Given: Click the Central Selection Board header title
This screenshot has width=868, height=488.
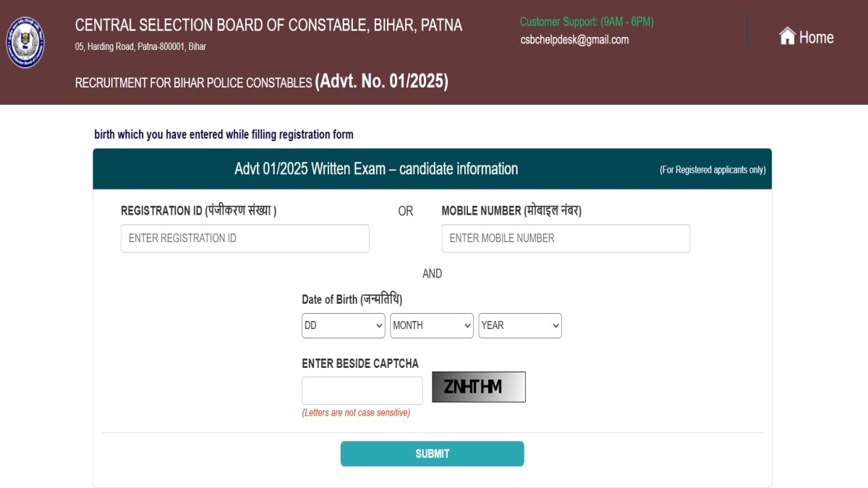Looking at the screenshot, I should click(268, 25).
